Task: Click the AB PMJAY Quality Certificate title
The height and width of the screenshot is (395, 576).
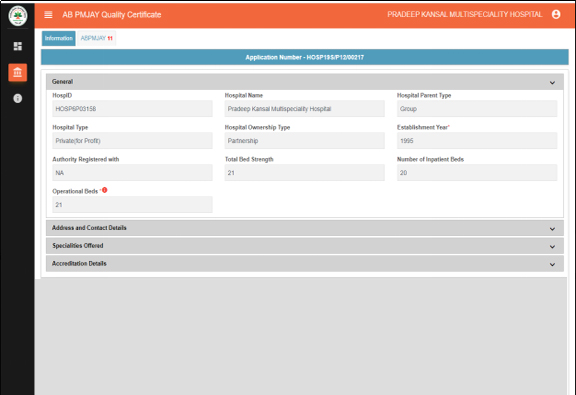Action: click(x=112, y=15)
